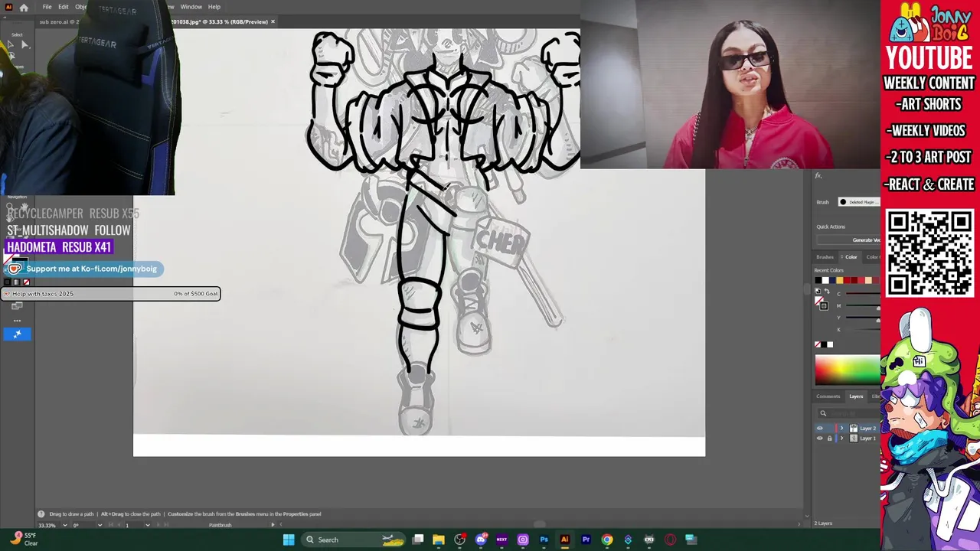Screen dimensions: 980x551
Task: Open the rotate view dropdown
Action: [x=100, y=525]
